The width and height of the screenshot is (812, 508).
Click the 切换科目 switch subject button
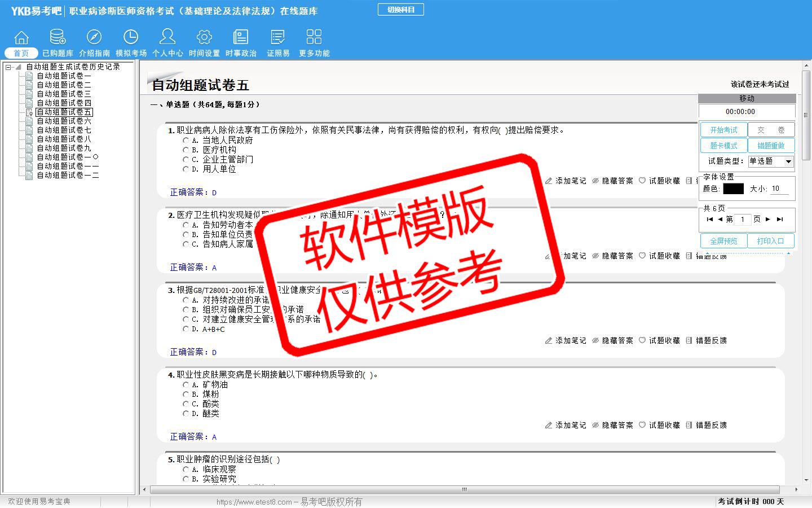click(x=401, y=10)
